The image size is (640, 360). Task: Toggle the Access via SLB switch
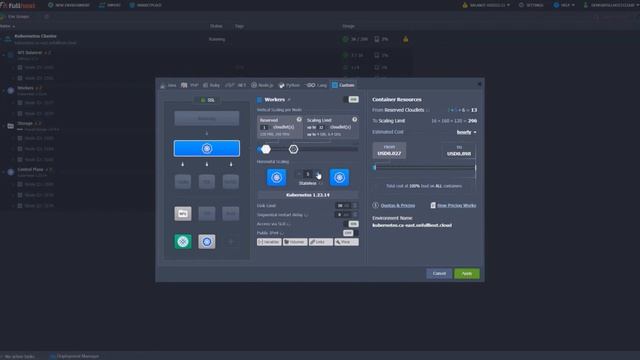click(351, 224)
